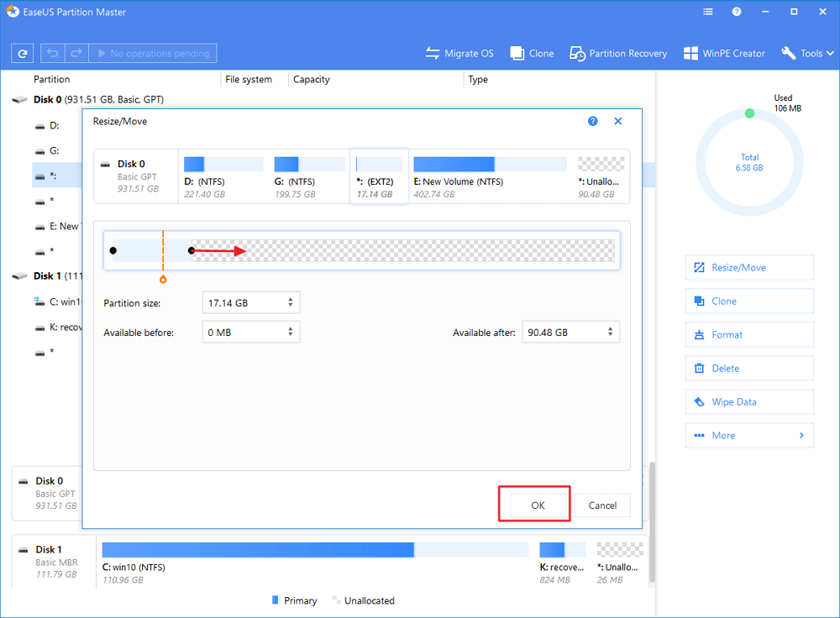Open WinPE Creator

click(x=724, y=54)
